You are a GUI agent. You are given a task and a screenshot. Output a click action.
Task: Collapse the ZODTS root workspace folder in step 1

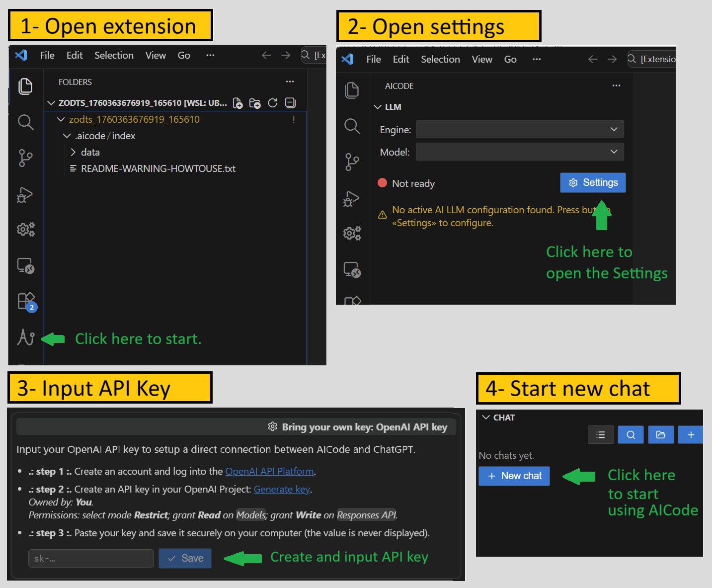(51, 103)
